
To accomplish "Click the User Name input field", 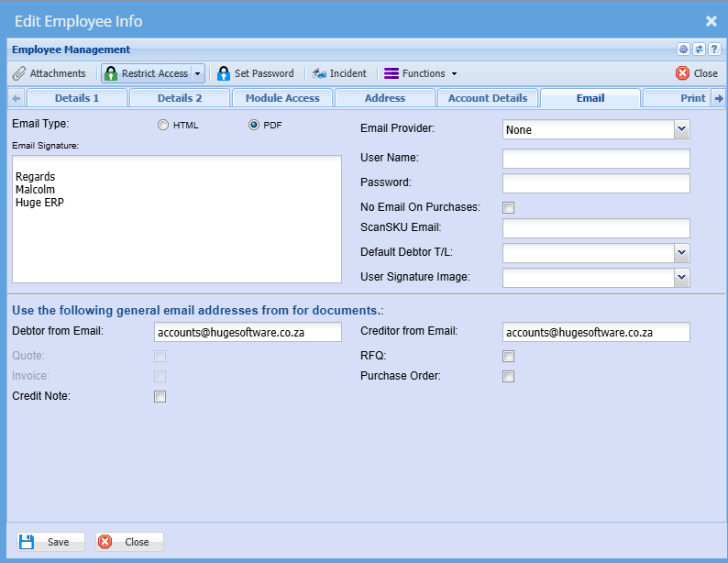I will (x=596, y=159).
